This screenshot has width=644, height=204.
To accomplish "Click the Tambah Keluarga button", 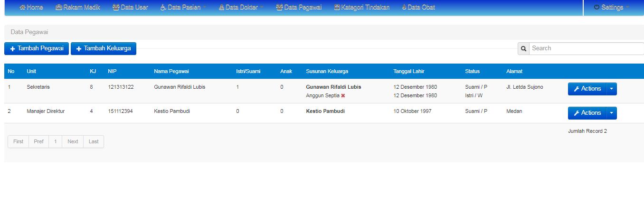I will click(104, 48).
